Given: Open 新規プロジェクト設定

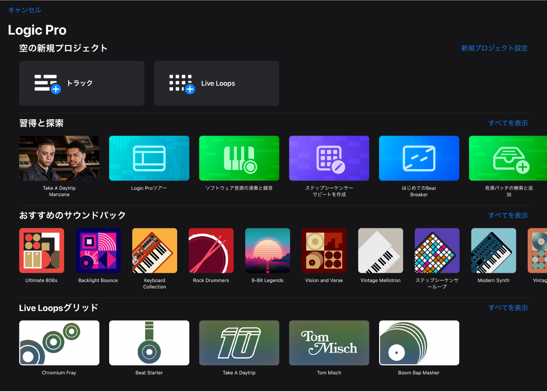Looking at the screenshot, I should click(494, 48).
